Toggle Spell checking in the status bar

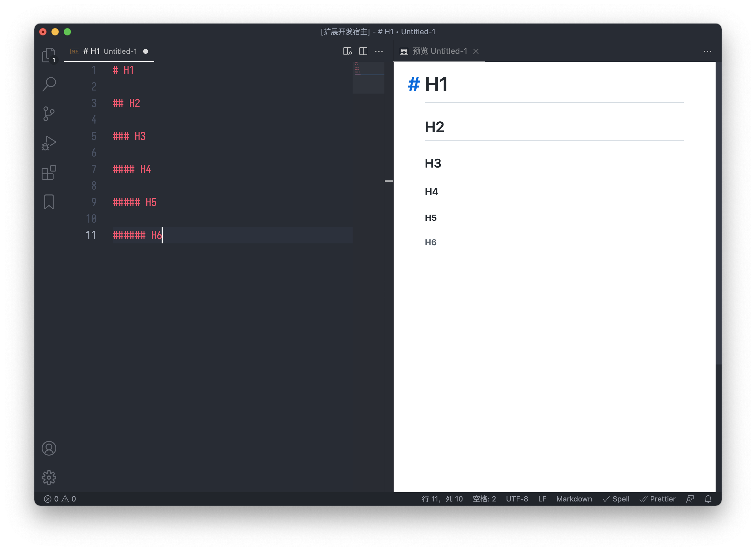click(x=616, y=499)
